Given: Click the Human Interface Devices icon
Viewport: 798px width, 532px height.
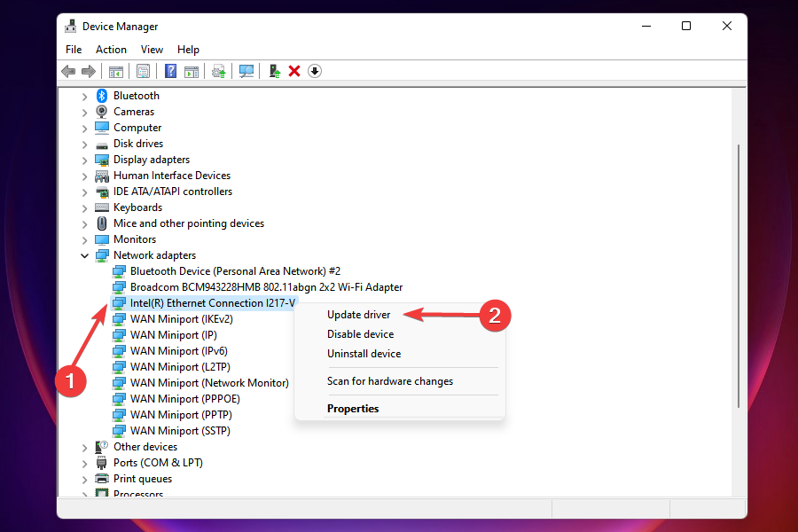Looking at the screenshot, I should pyautogui.click(x=102, y=176).
